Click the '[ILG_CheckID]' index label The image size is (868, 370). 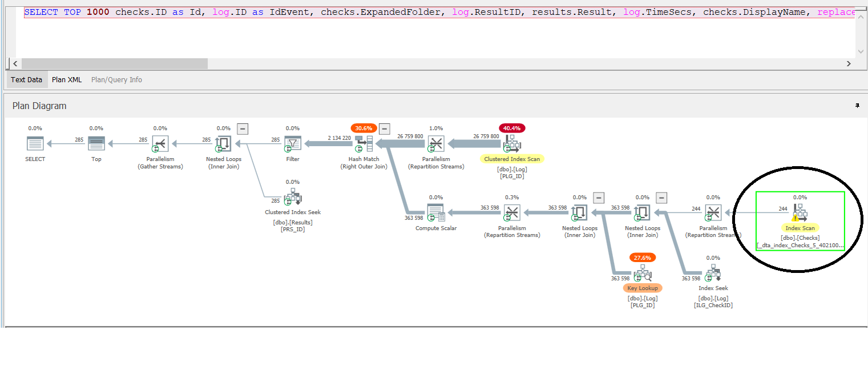(713, 305)
